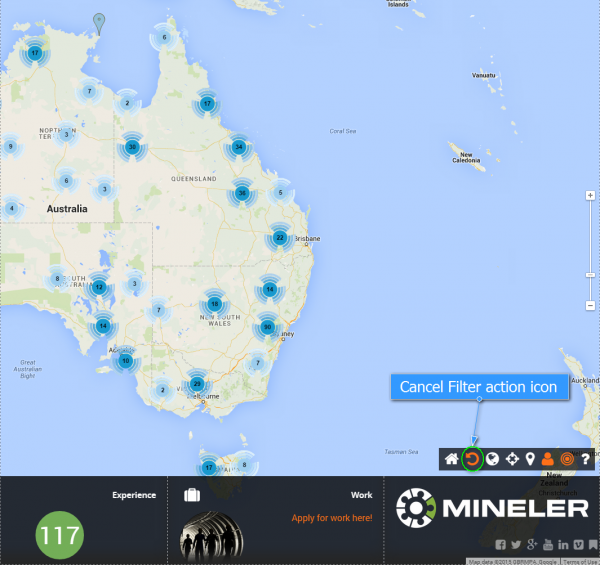Click the Cancel Filter action icon
The image size is (600, 565).
pyautogui.click(x=472, y=459)
